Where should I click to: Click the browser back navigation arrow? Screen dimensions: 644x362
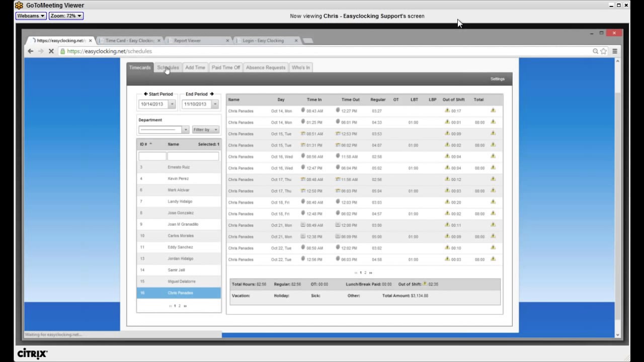tap(31, 51)
